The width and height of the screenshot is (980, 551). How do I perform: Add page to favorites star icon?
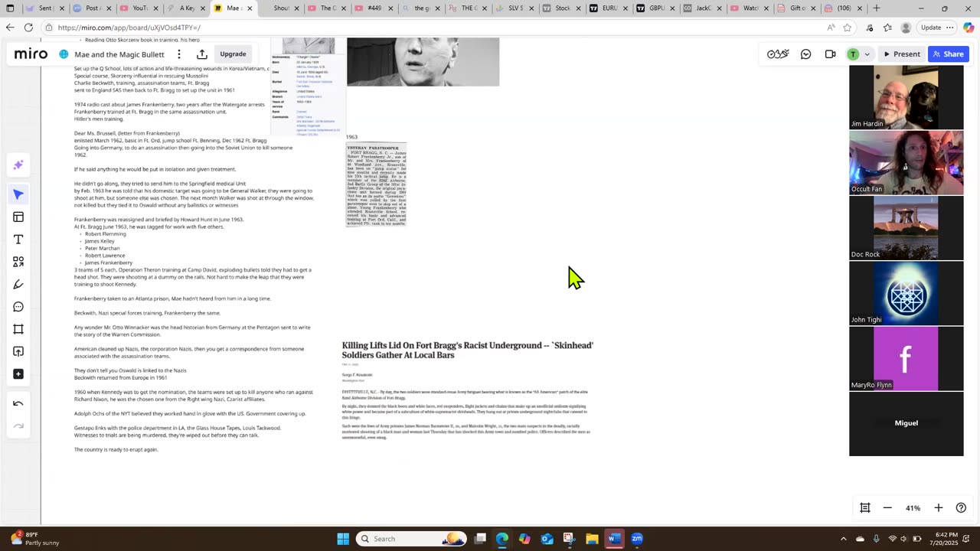848,28
